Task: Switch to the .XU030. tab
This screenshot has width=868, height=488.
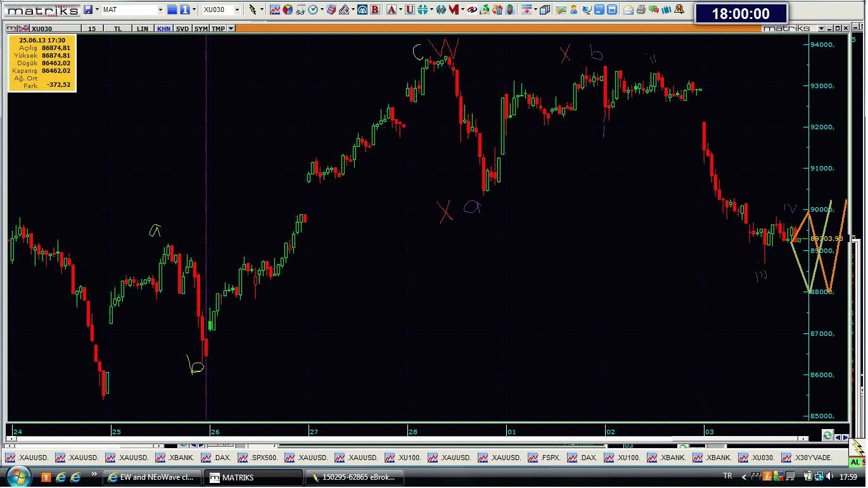Action: click(x=758, y=458)
